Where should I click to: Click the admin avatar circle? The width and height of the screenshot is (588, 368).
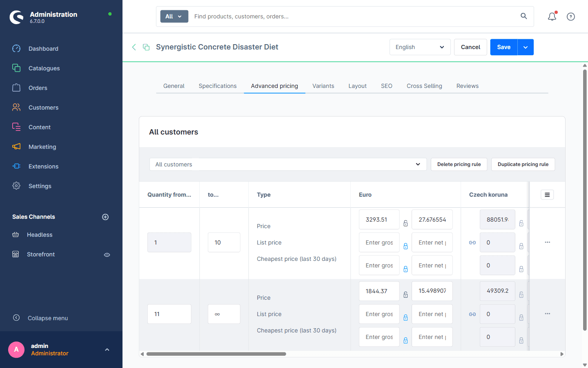tap(16, 350)
